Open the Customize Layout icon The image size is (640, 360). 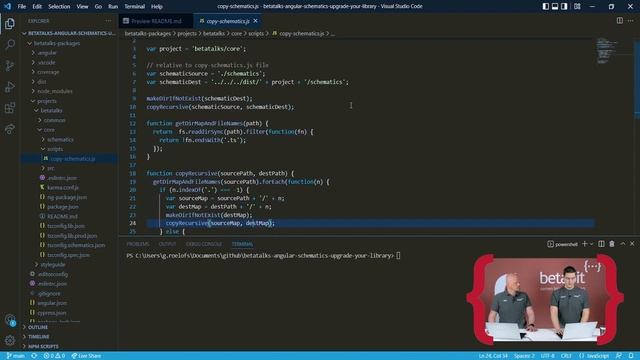577,7
